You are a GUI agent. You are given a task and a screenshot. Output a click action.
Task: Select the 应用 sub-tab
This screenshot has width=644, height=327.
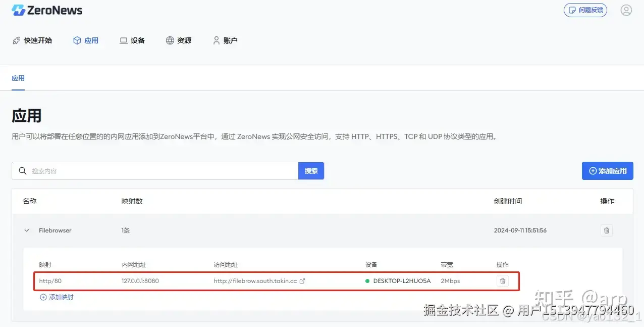click(x=18, y=78)
